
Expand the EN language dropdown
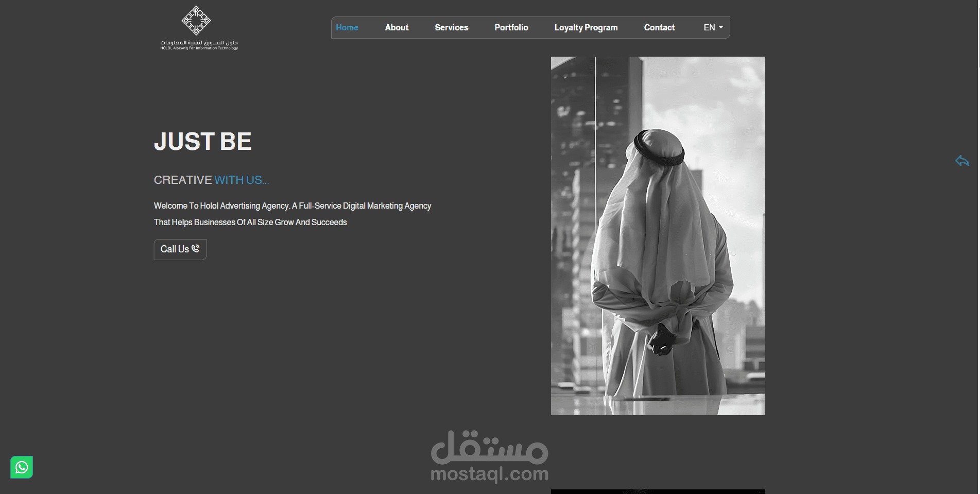(x=713, y=27)
